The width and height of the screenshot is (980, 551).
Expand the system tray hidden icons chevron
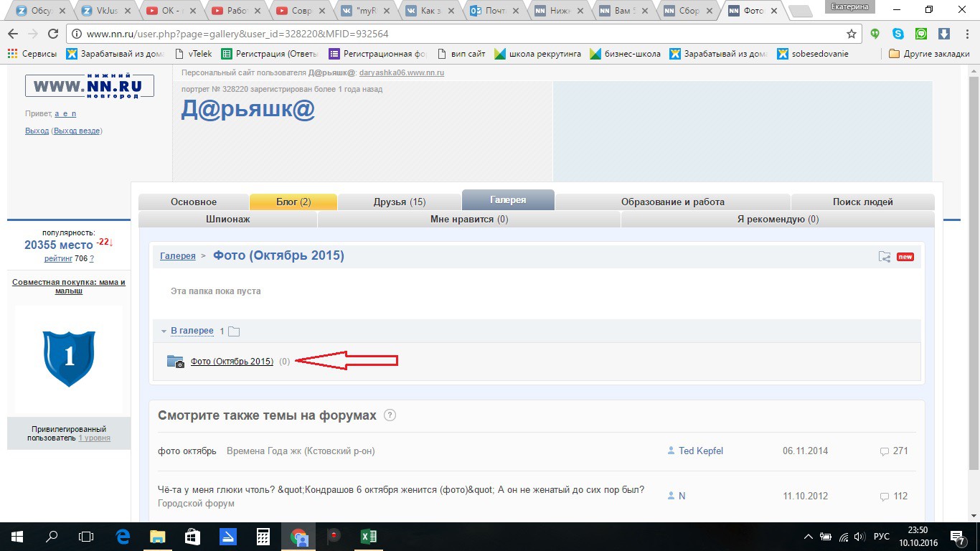point(809,537)
